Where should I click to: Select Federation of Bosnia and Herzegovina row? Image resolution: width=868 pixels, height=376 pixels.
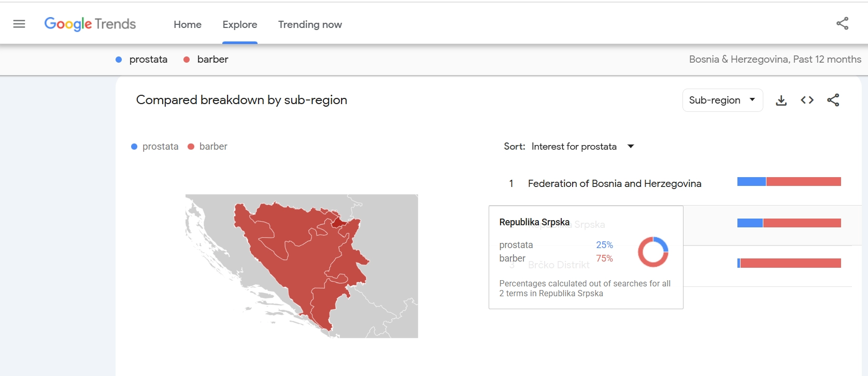click(x=614, y=183)
